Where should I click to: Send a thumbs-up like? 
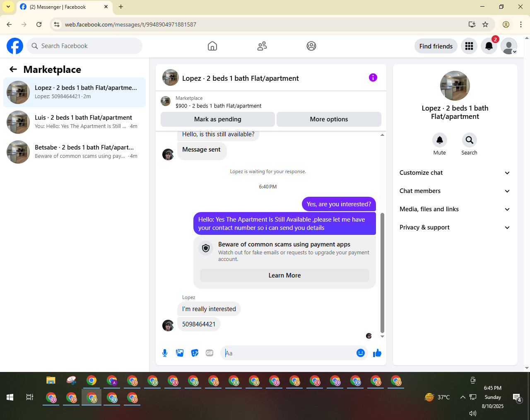tap(377, 353)
